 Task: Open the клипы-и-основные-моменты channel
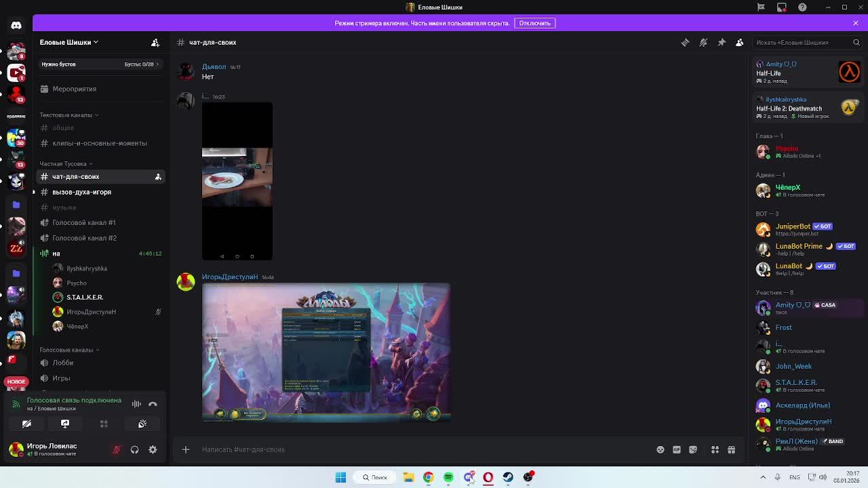click(x=102, y=143)
